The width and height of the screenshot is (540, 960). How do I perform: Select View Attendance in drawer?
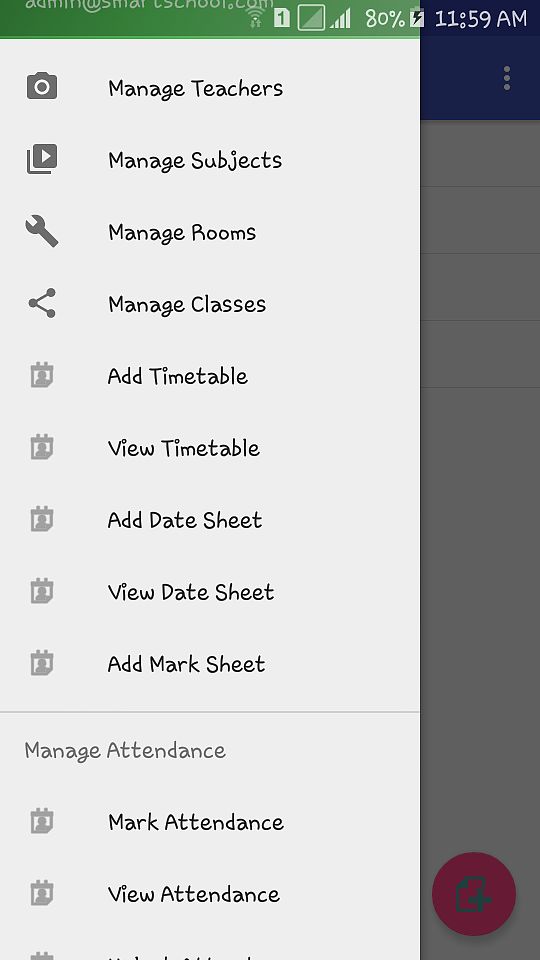tap(210, 894)
